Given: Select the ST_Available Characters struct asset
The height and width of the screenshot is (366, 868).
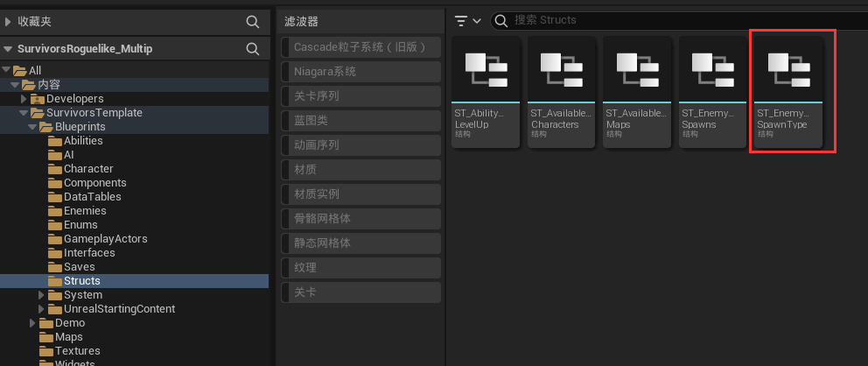Looking at the screenshot, I should (x=562, y=92).
